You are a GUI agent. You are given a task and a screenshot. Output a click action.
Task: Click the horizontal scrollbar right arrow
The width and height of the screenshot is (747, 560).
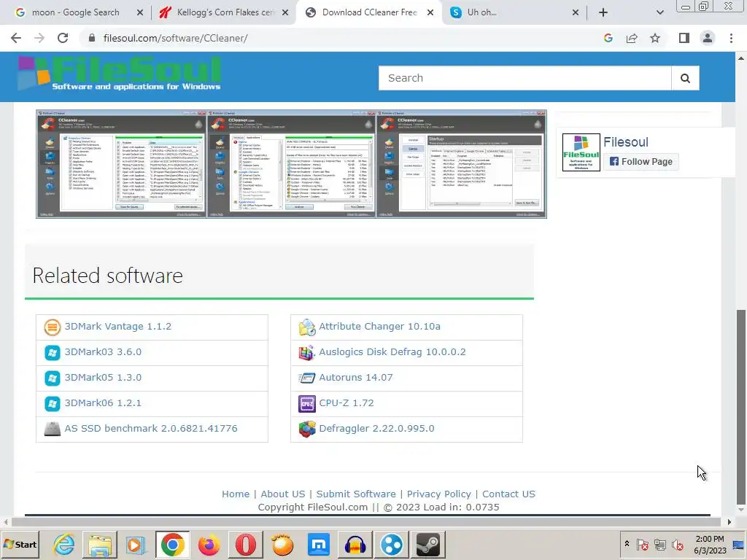[729, 522]
